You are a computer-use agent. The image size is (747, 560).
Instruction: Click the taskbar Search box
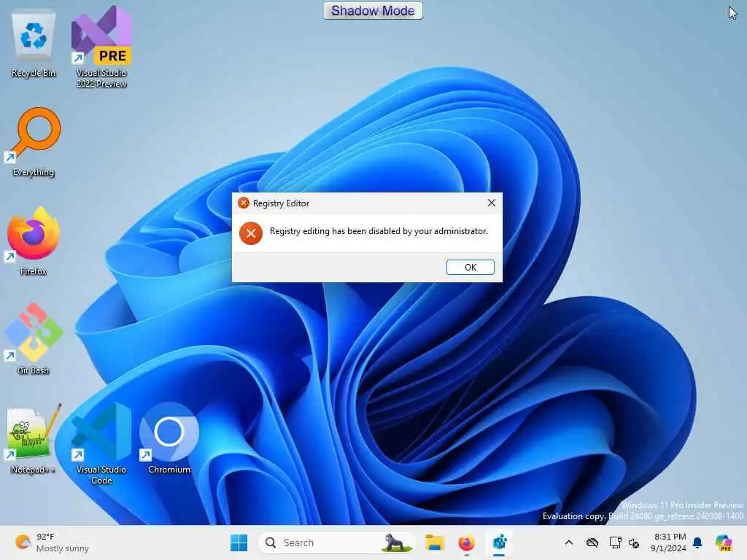tap(336, 542)
